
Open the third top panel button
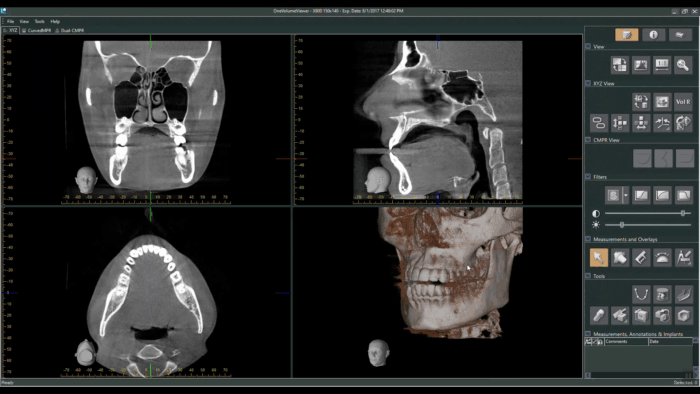pos(680,35)
